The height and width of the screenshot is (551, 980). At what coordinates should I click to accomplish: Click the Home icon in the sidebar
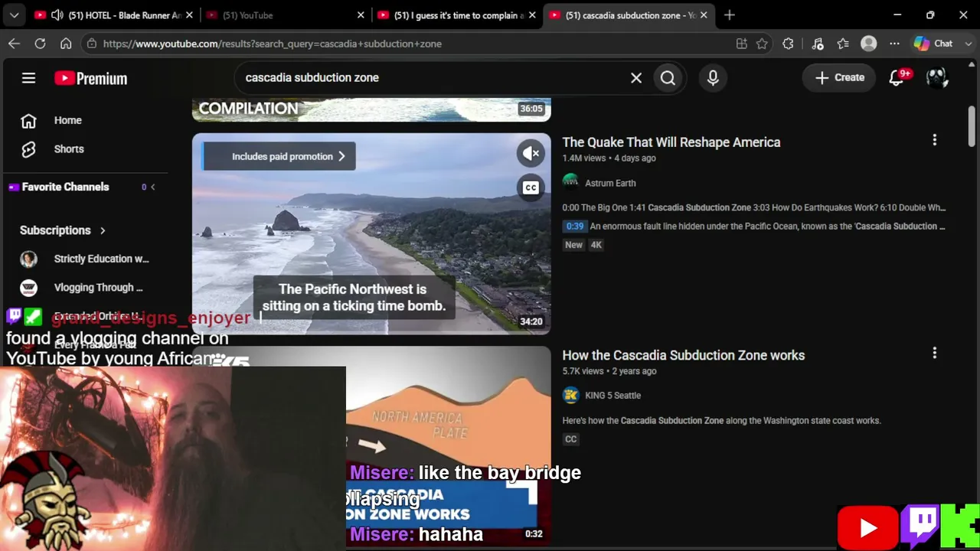28,120
